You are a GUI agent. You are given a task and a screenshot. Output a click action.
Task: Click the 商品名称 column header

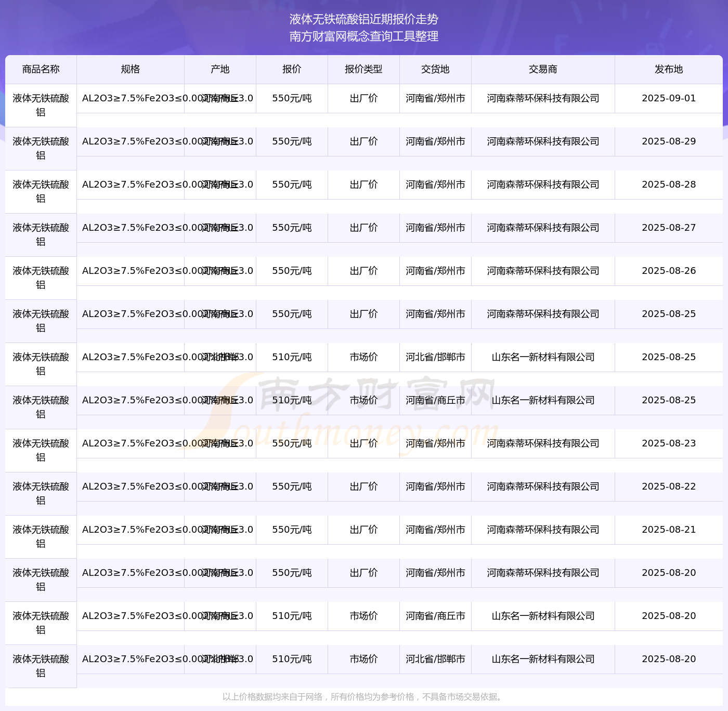(41, 69)
